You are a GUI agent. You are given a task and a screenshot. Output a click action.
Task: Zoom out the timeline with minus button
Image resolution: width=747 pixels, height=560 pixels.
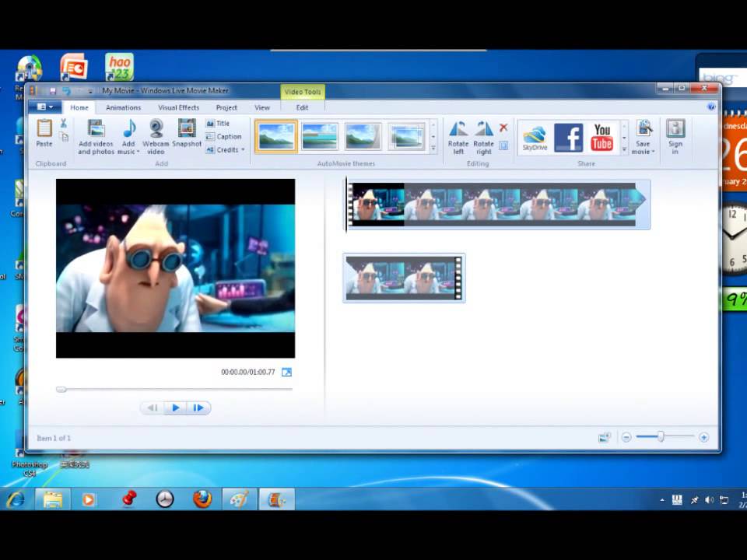[626, 437]
